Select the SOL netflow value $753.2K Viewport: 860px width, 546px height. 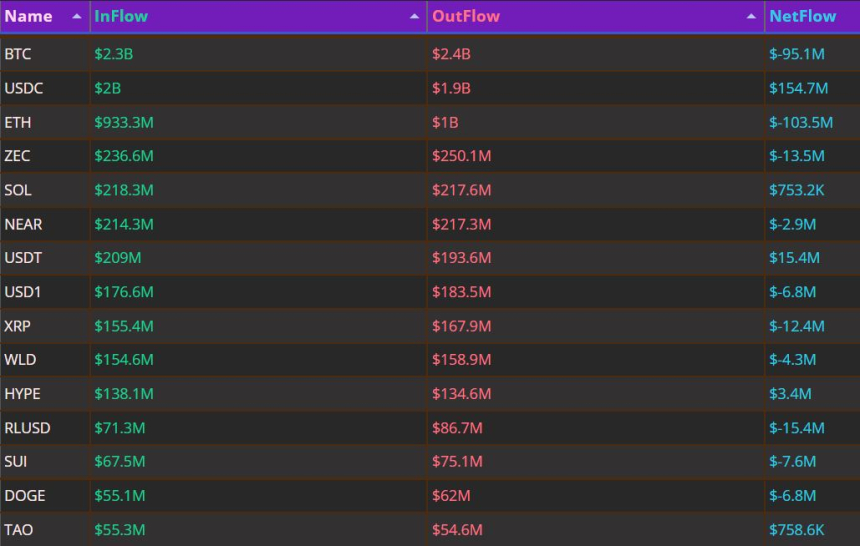click(796, 190)
